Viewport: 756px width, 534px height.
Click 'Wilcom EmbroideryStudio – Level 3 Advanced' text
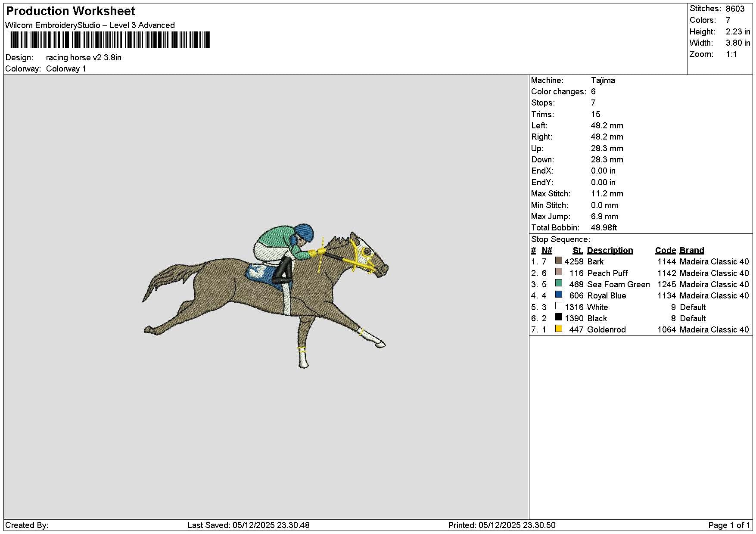(90, 25)
